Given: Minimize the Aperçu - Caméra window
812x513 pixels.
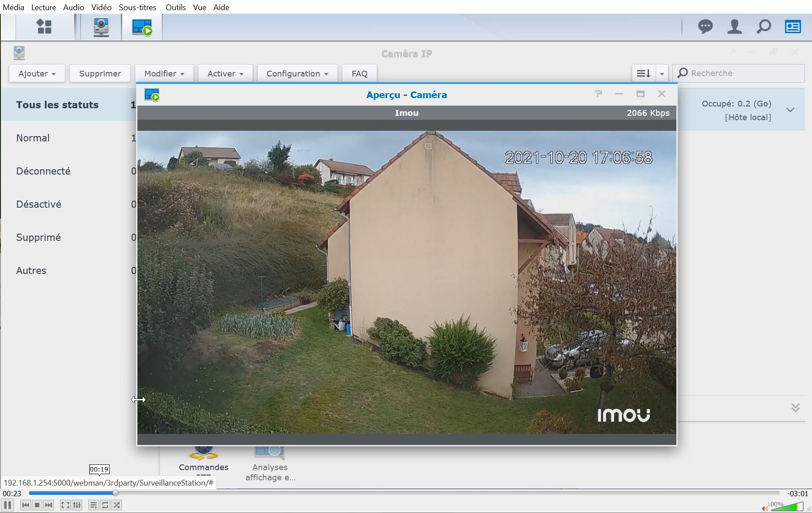Looking at the screenshot, I should pos(619,94).
